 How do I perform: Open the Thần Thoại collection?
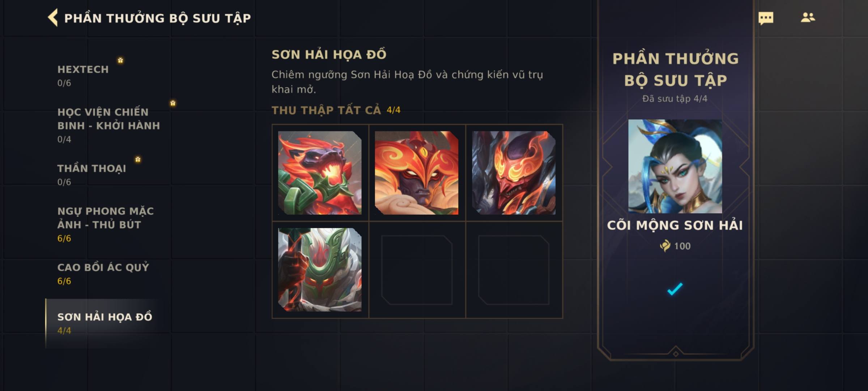point(92,175)
